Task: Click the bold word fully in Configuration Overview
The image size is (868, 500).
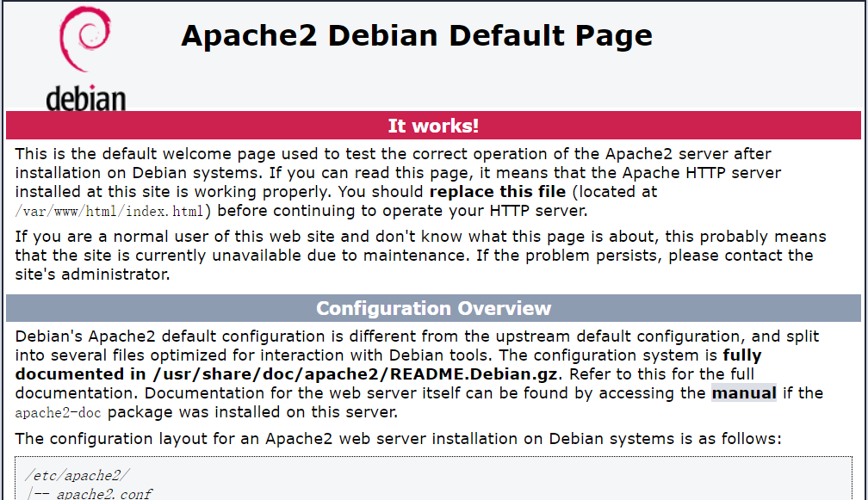Action: [741, 355]
